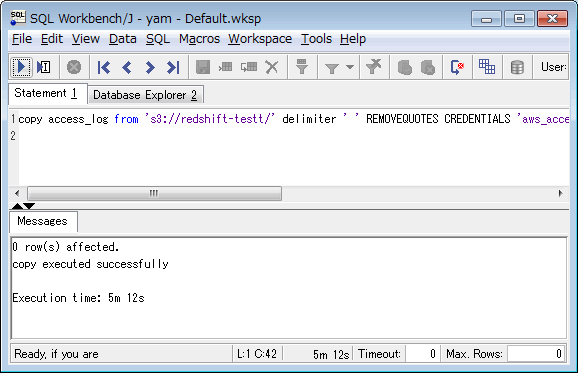This screenshot has height=373, width=578.
Task: Open the filter dropdown arrow
Action: tap(350, 67)
